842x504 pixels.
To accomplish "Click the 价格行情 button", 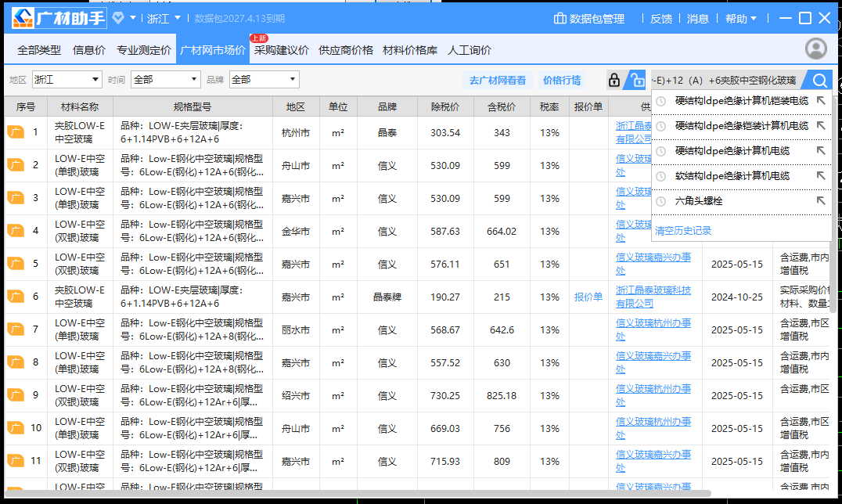I will [562, 80].
